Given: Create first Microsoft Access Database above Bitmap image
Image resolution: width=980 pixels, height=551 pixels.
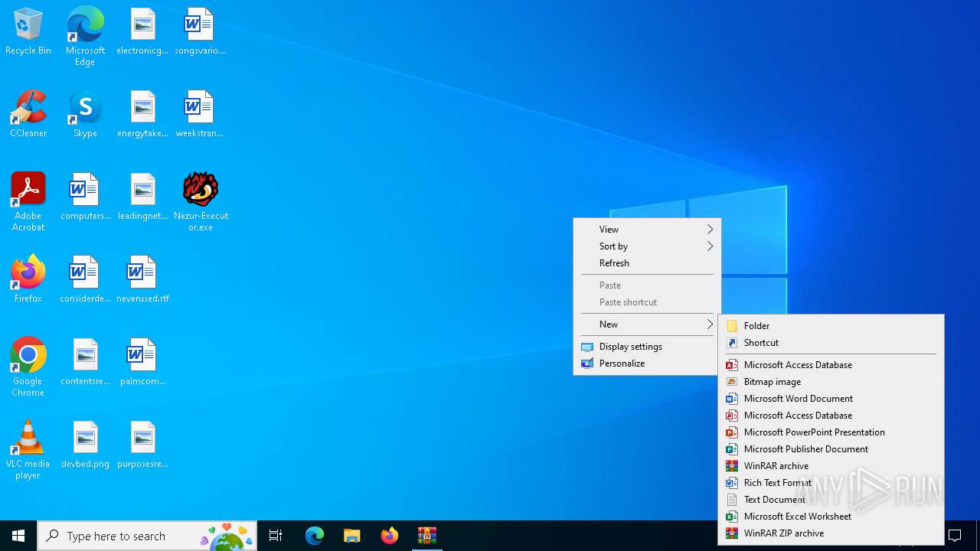Looking at the screenshot, I should (831, 364).
